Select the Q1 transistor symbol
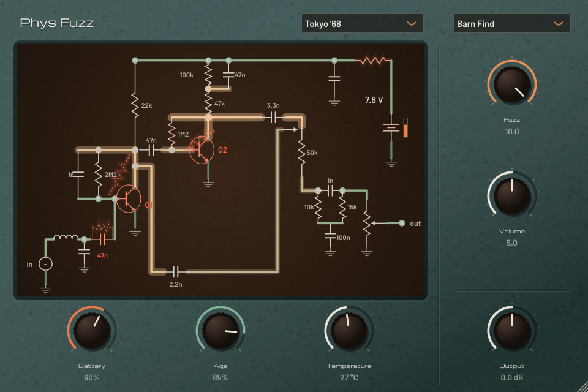The width and height of the screenshot is (588, 392). [129, 199]
